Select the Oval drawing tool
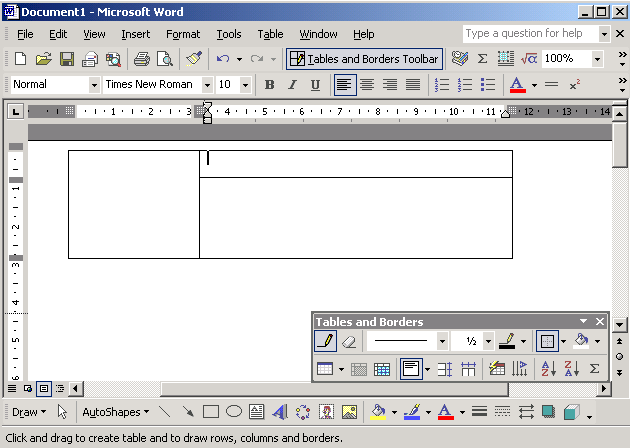The height and width of the screenshot is (448, 630). 234,412
